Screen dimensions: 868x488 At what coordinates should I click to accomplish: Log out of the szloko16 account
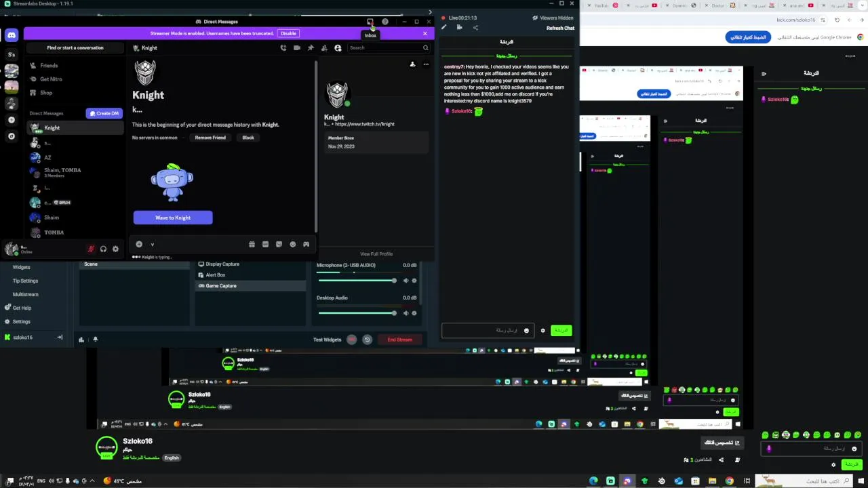pos(60,338)
